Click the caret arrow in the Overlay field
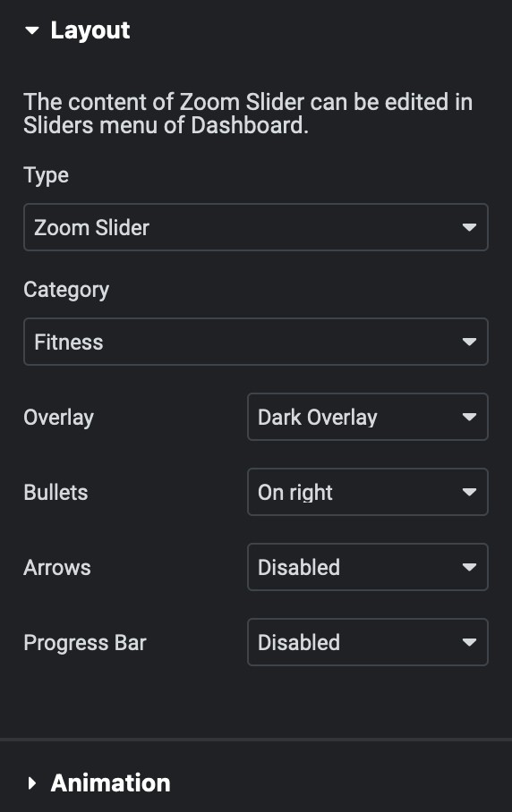Screen dimensions: 512x812 [x=470, y=417]
